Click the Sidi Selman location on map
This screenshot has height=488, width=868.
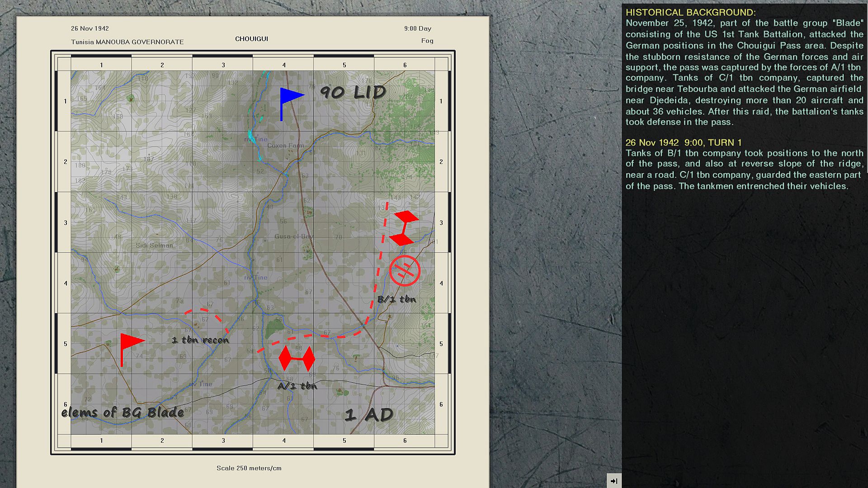pos(154,245)
